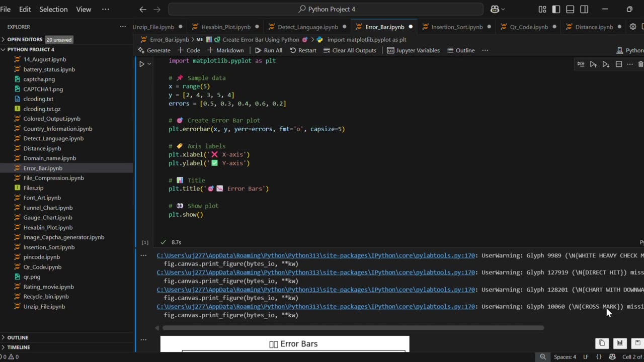Open the Edit menu

pyautogui.click(x=25, y=9)
